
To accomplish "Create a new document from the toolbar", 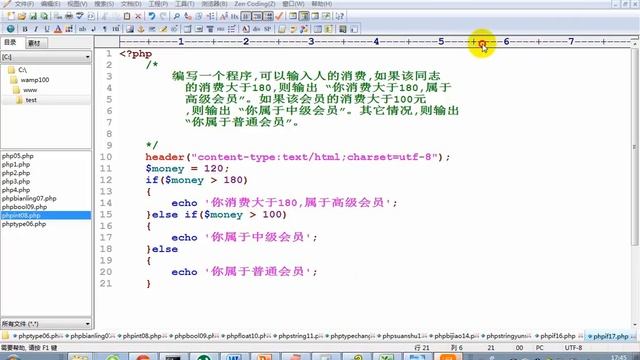I will (11, 16).
